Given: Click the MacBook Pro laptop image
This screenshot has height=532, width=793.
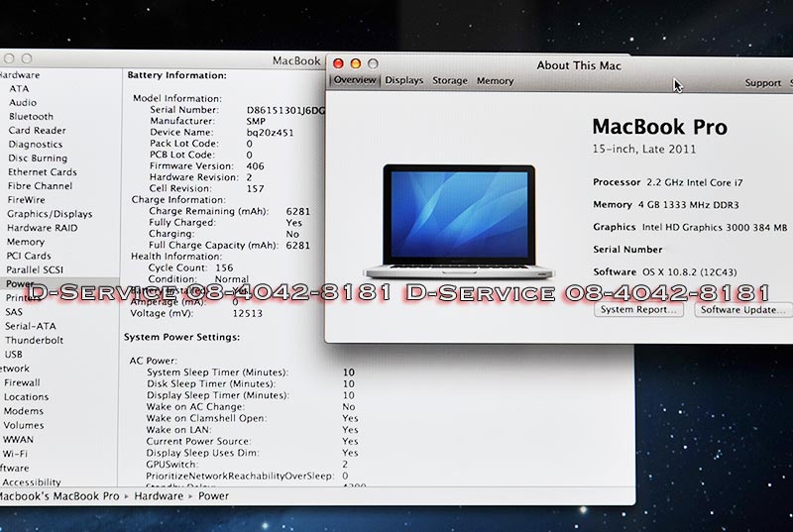Looking at the screenshot, I should tap(459, 221).
